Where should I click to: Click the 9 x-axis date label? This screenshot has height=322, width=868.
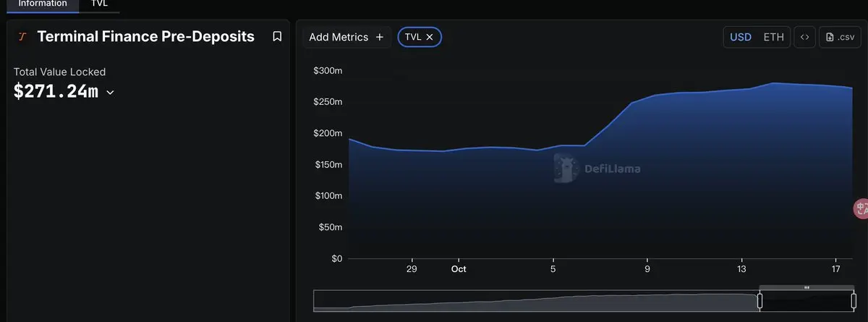[647, 269]
